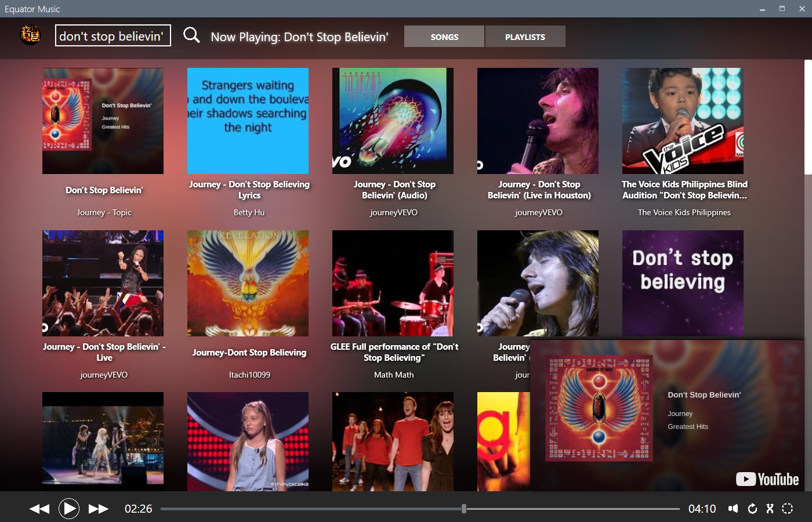Enter fullscreen video mode
Viewport: 812px width, 522px height.
(788, 508)
